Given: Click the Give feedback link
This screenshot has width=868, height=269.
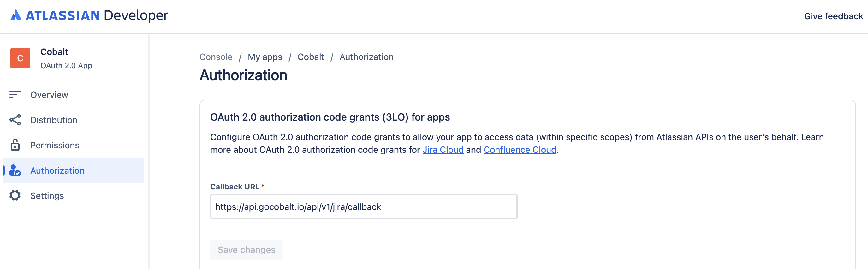Looking at the screenshot, I should 833,16.
